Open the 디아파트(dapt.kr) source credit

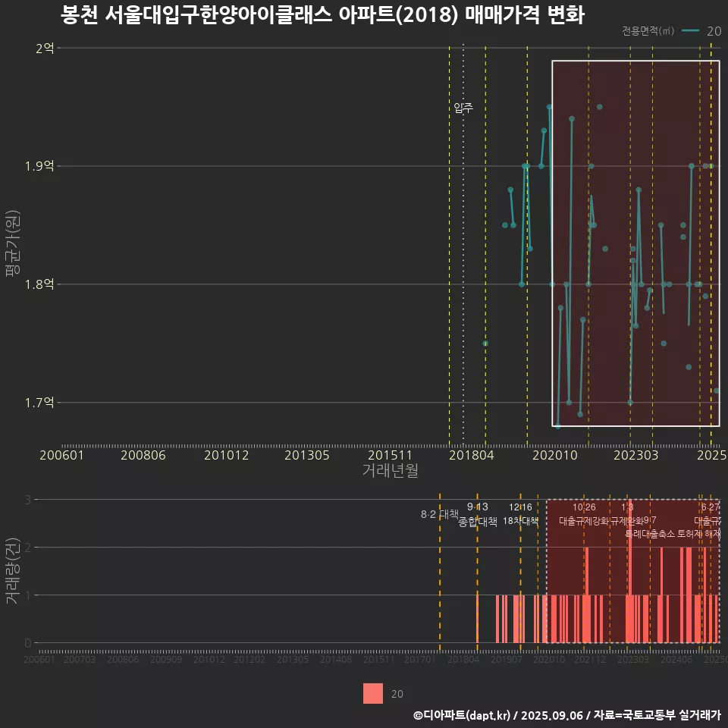[463, 715]
